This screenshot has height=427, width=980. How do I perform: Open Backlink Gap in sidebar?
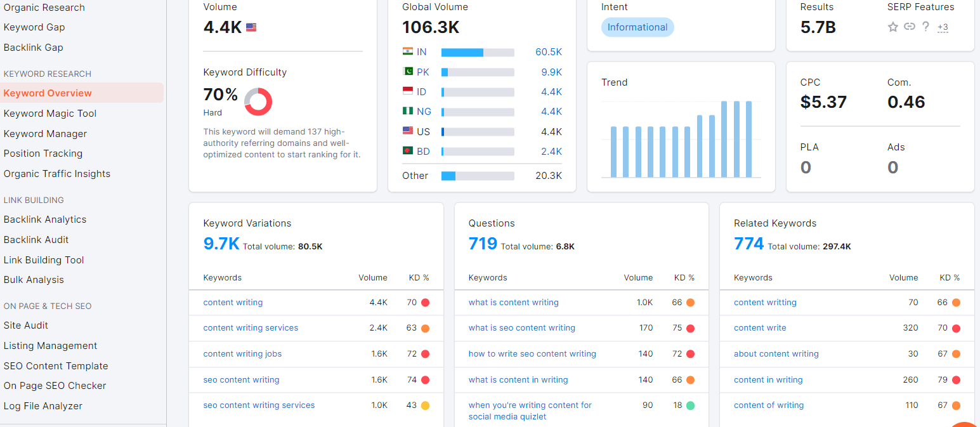(x=34, y=48)
